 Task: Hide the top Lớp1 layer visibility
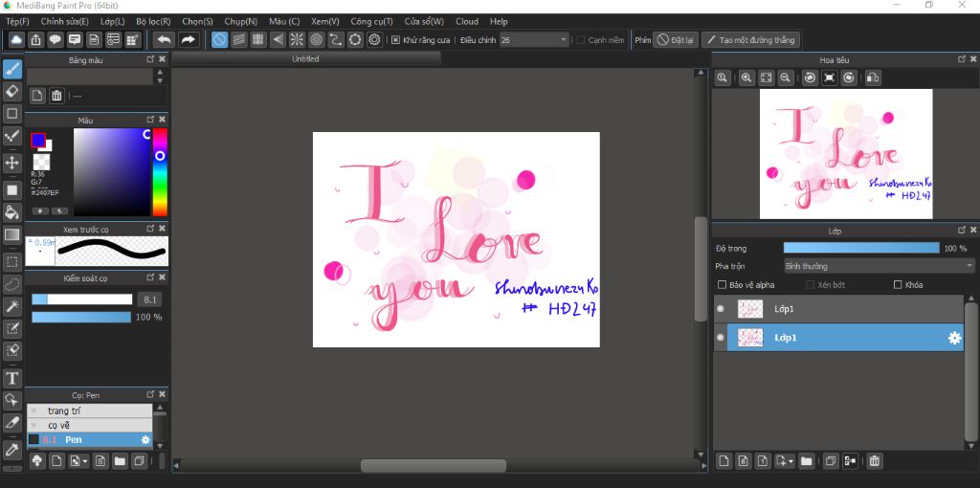721,309
